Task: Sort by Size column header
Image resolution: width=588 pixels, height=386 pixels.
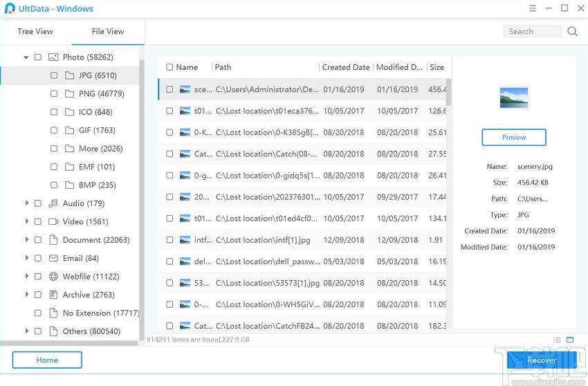Action: click(x=437, y=67)
